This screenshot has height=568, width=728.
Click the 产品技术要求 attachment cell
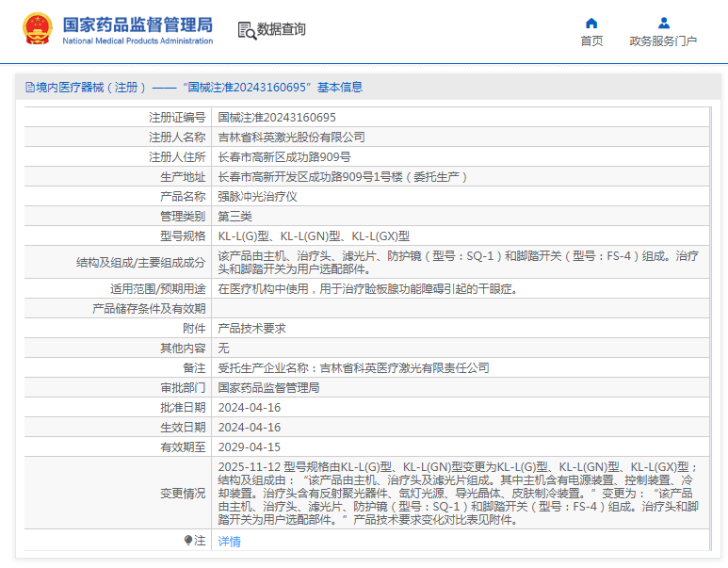click(x=251, y=329)
